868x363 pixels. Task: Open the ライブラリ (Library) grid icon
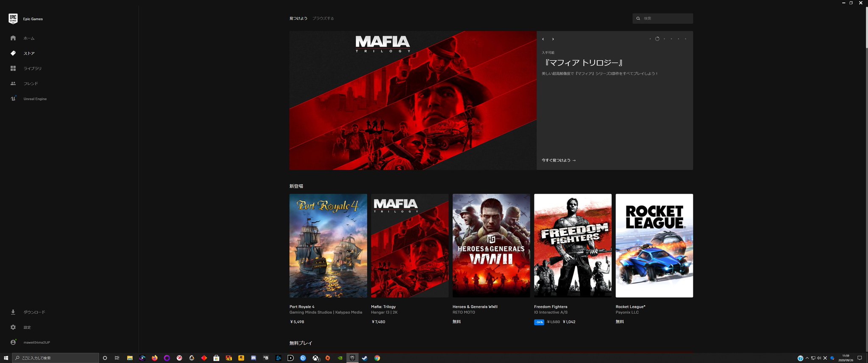point(13,68)
